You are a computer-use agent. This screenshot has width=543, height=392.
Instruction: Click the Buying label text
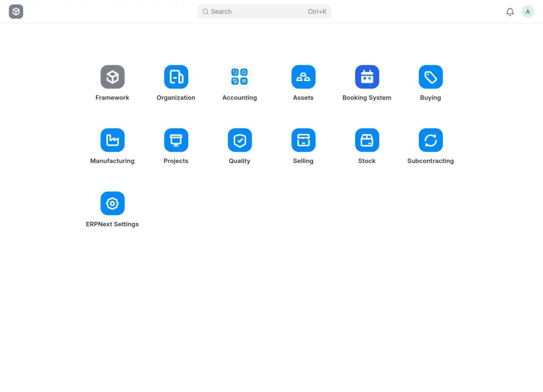click(x=430, y=98)
